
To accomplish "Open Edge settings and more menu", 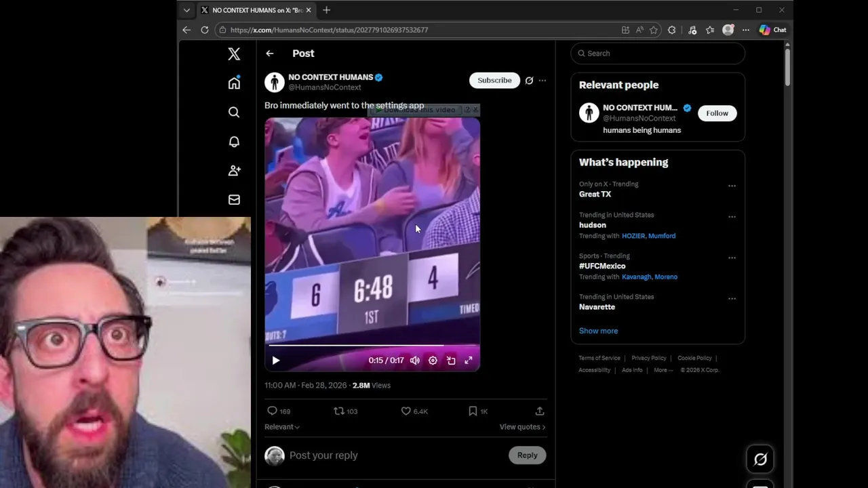I will point(746,30).
